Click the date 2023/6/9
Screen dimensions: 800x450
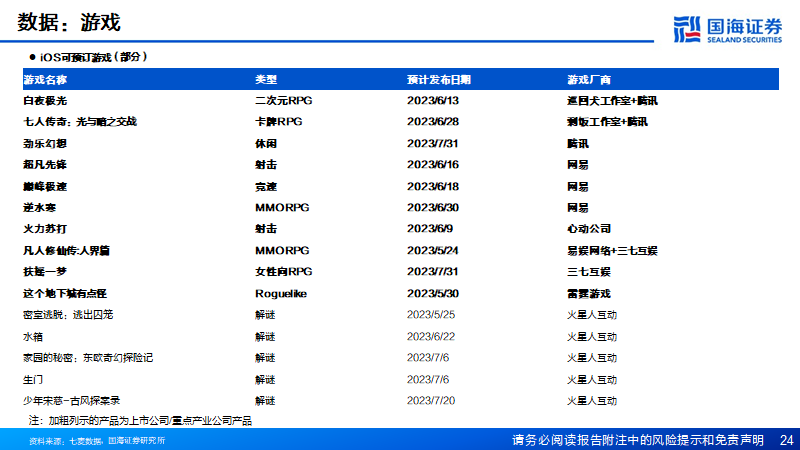pyautogui.click(x=430, y=229)
